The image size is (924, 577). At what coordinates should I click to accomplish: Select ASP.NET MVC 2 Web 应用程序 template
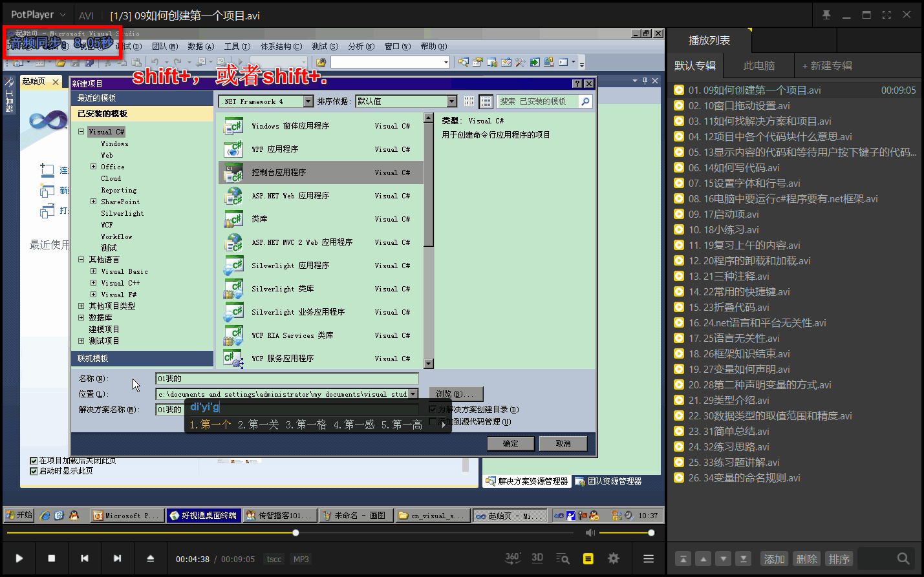pyautogui.click(x=321, y=242)
